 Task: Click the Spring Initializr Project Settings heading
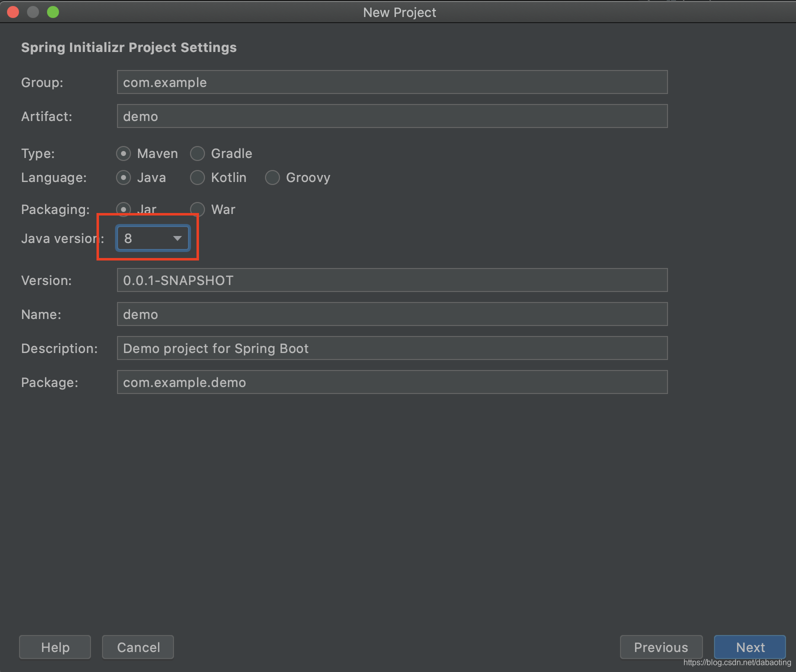(129, 47)
